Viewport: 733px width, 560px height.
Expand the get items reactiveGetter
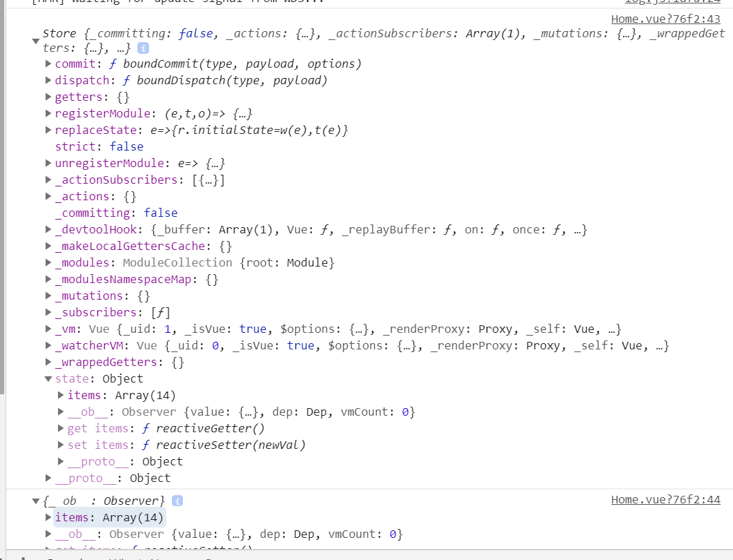[61, 428]
